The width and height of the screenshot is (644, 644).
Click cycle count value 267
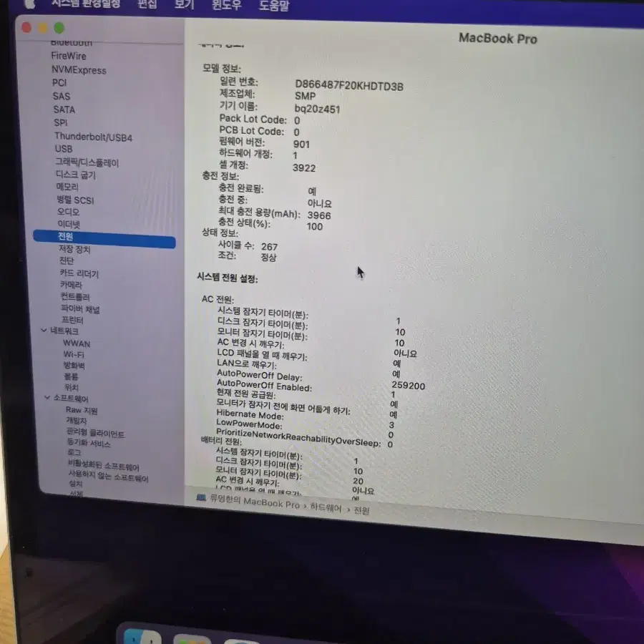(x=270, y=247)
